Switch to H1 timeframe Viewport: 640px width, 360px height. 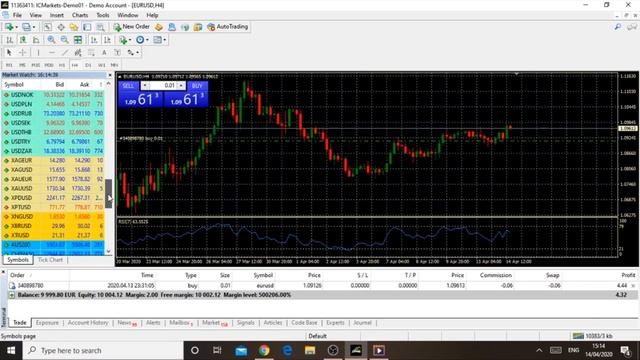(62, 65)
